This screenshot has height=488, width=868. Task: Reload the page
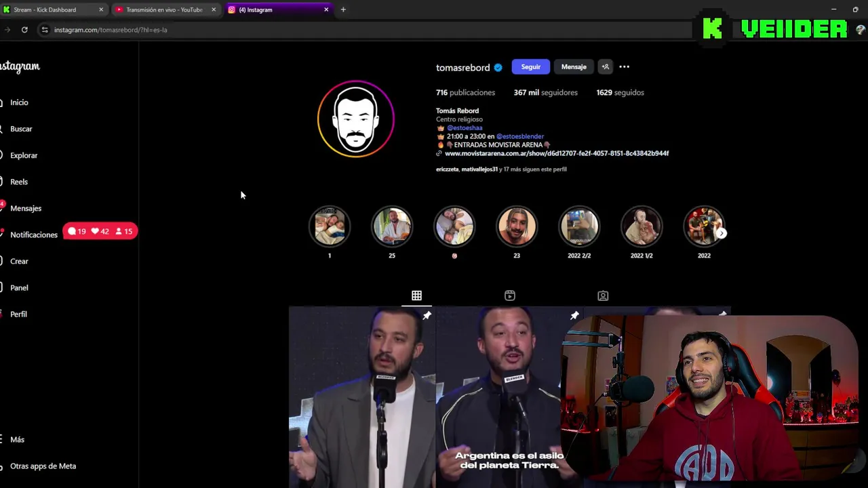[x=24, y=30]
